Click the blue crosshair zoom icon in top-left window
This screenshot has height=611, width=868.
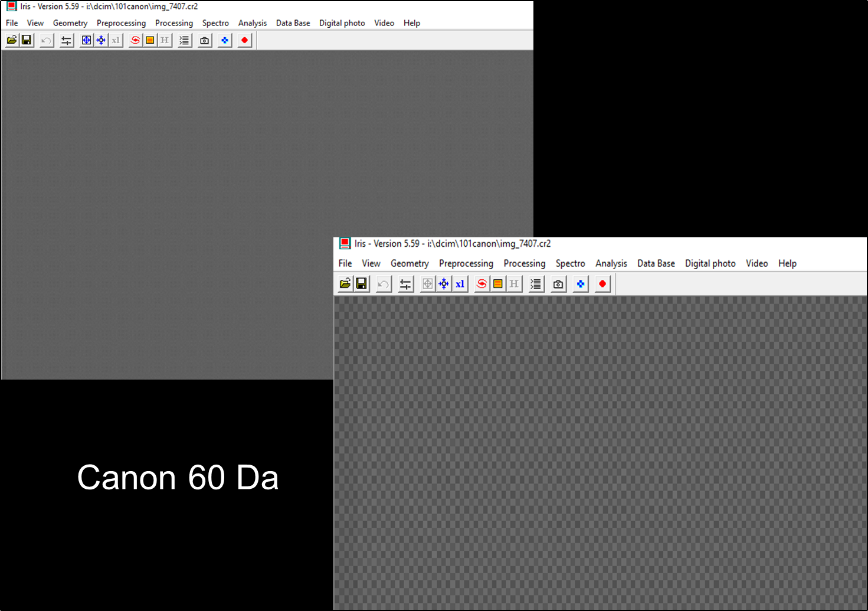coord(87,40)
